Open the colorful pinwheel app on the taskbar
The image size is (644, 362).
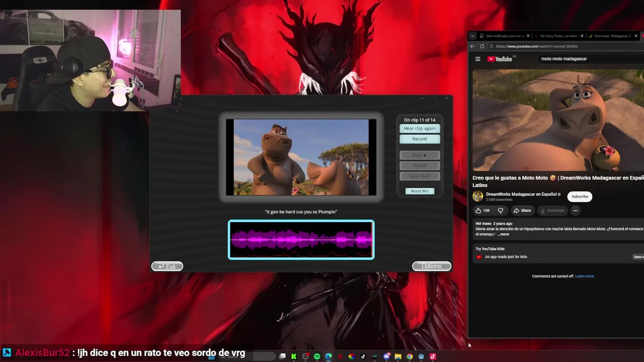[x=351, y=356]
